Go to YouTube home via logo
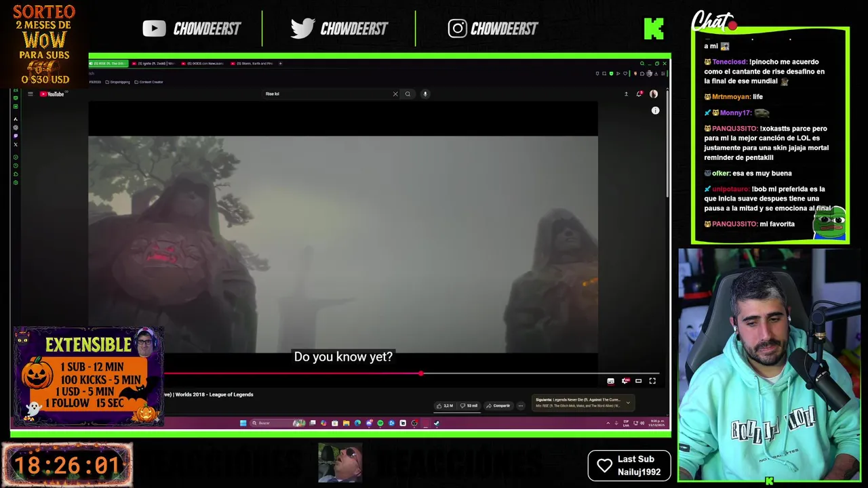868x488 pixels. [52, 94]
